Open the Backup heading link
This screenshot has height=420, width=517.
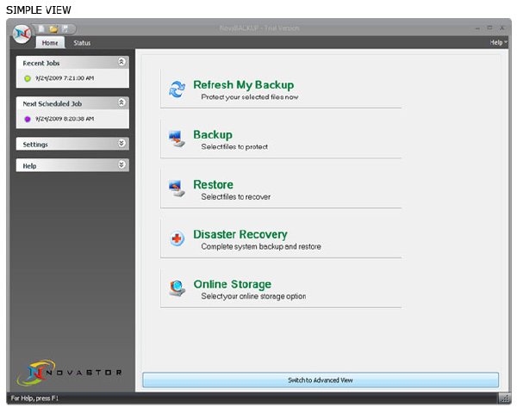click(213, 135)
